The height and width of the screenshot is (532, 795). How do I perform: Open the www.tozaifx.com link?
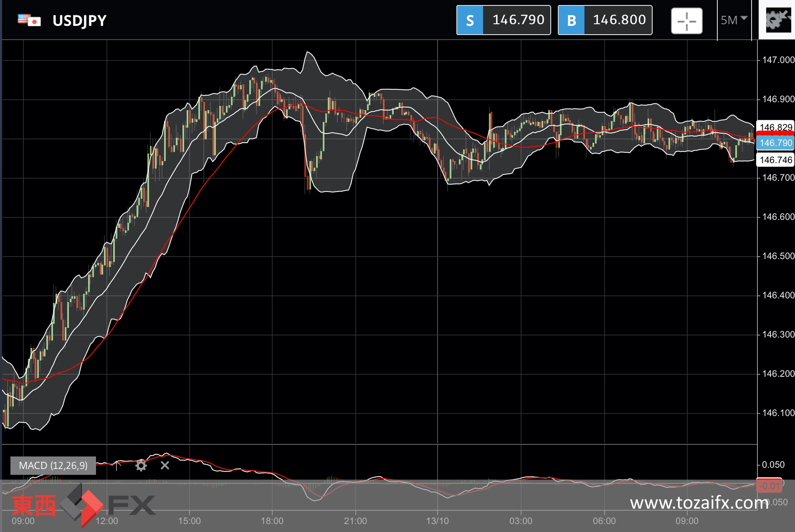[x=699, y=503]
